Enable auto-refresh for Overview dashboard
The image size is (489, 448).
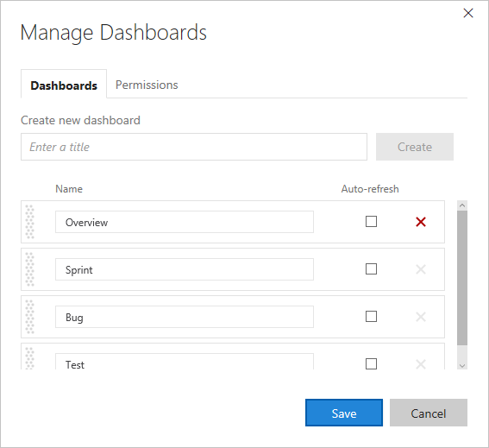pyautogui.click(x=371, y=222)
